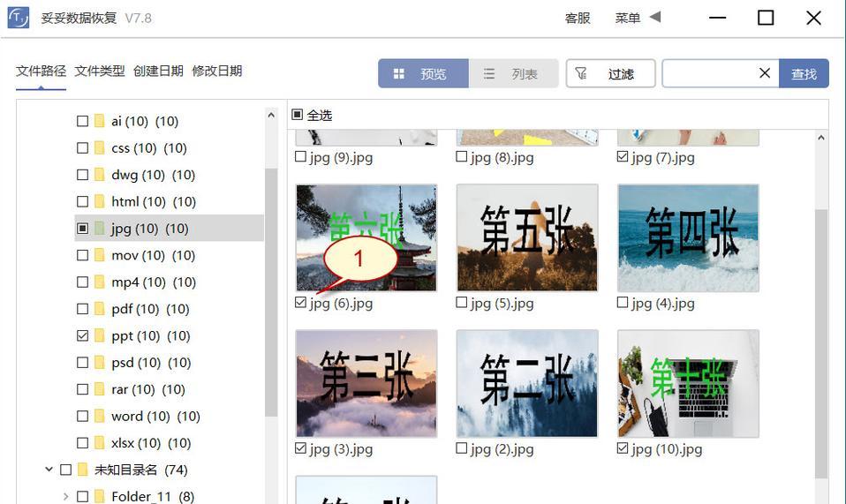846x504 pixels.
Task: Click the dwg folder icon
Action: [99, 175]
